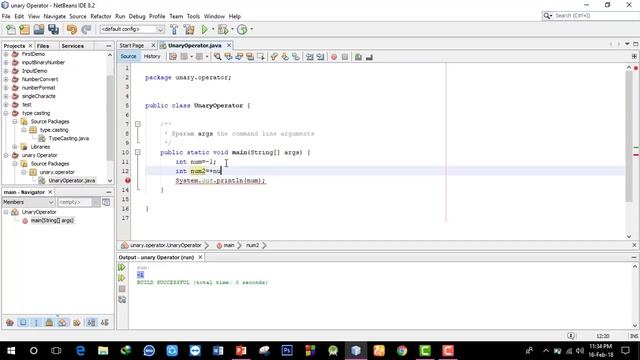Click the Open Project toolbar icon
This screenshot has width=640, height=360.
tap(39, 29)
